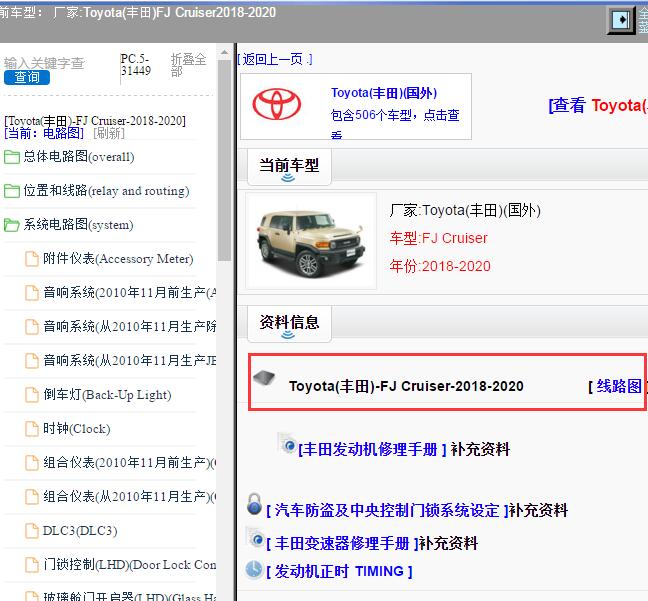Click 车型:FJ Cruiser text
The width and height of the screenshot is (648, 601).
click(438, 238)
